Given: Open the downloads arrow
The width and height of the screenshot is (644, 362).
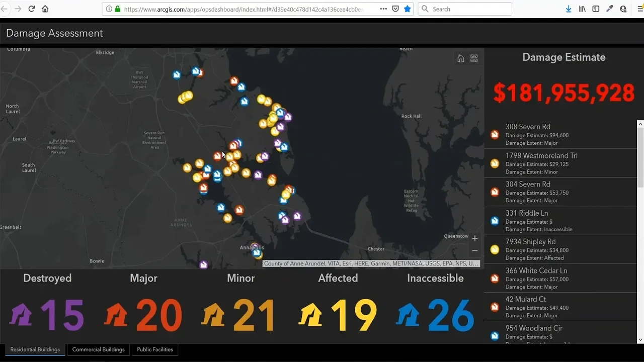Looking at the screenshot, I should 569,9.
